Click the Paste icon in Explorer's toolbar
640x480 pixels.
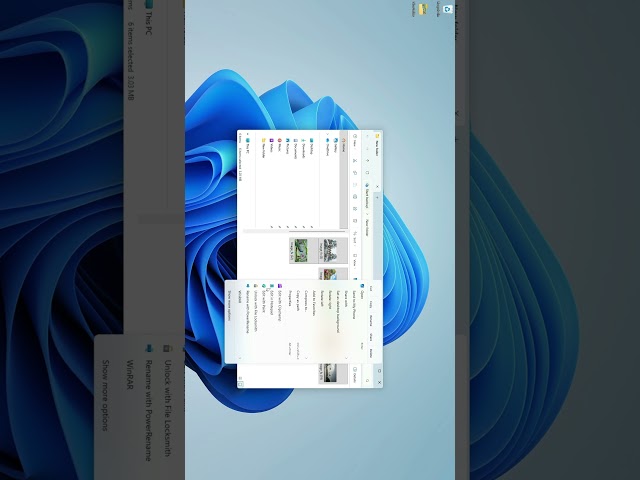[355, 184]
